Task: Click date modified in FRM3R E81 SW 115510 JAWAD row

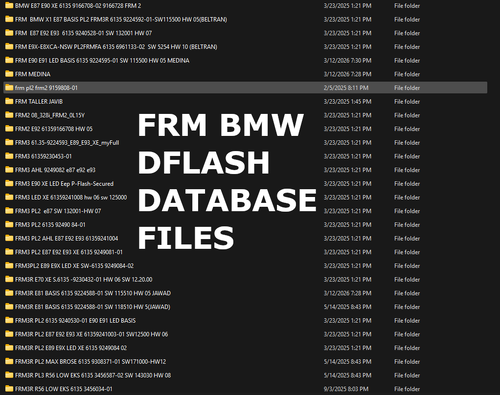Action: coord(348,293)
